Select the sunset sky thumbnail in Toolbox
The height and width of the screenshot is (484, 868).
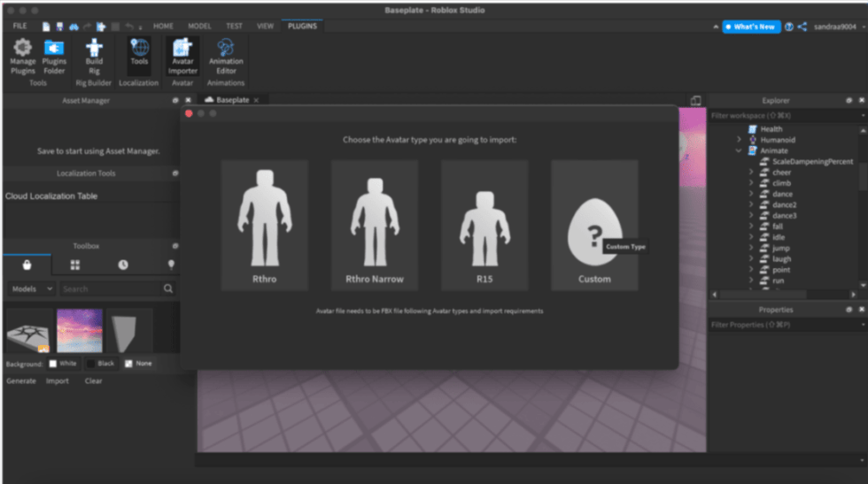[x=80, y=331]
